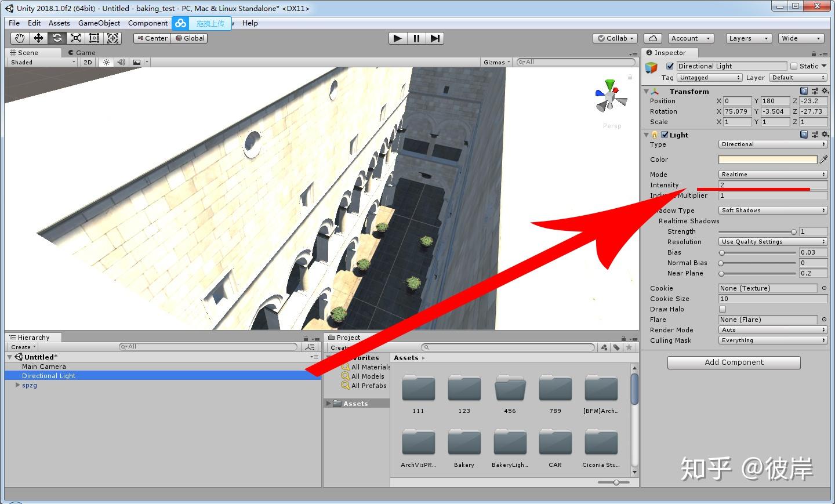Image resolution: width=835 pixels, height=504 pixels.
Task: Enable Draw Halo checkbox
Action: pyautogui.click(x=723, y=309)
